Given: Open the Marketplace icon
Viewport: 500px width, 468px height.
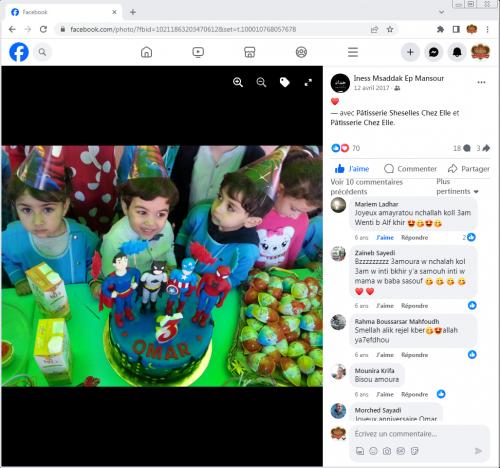Looking at the screenshot, I should [250, 52].
